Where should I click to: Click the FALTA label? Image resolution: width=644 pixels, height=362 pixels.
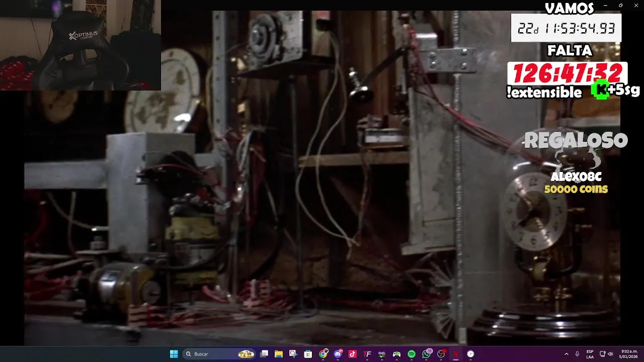(x=570, y=51)
